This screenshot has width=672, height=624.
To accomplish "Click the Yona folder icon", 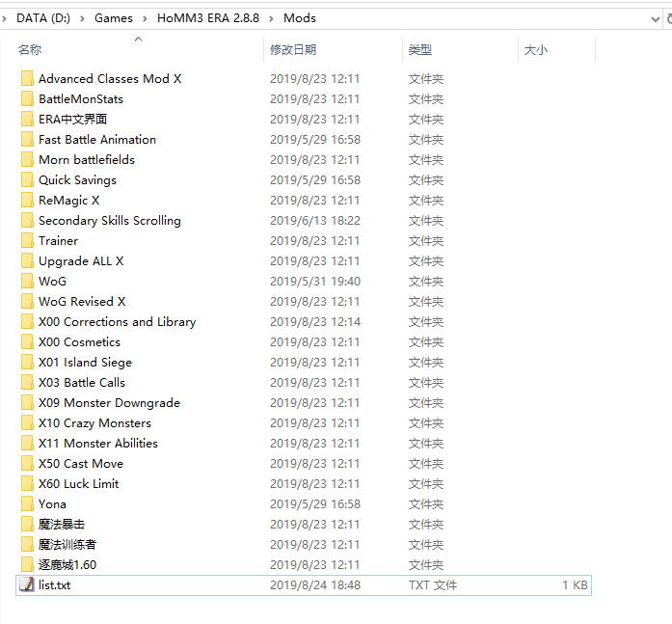I will [x=27, y=504].
